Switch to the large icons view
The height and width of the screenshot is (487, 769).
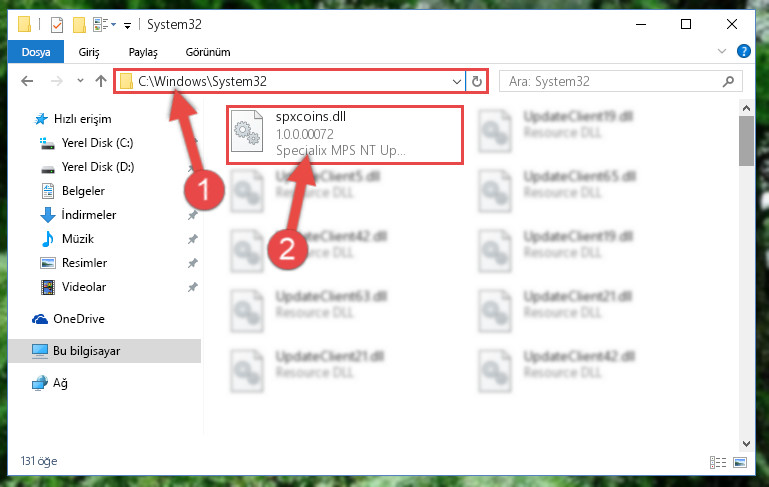pos(740,462)
